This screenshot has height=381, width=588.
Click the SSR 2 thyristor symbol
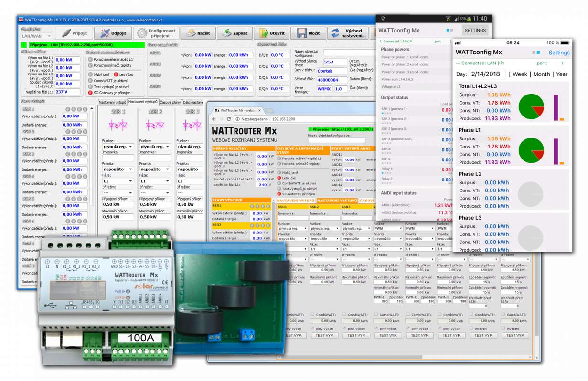coord(154,126)
